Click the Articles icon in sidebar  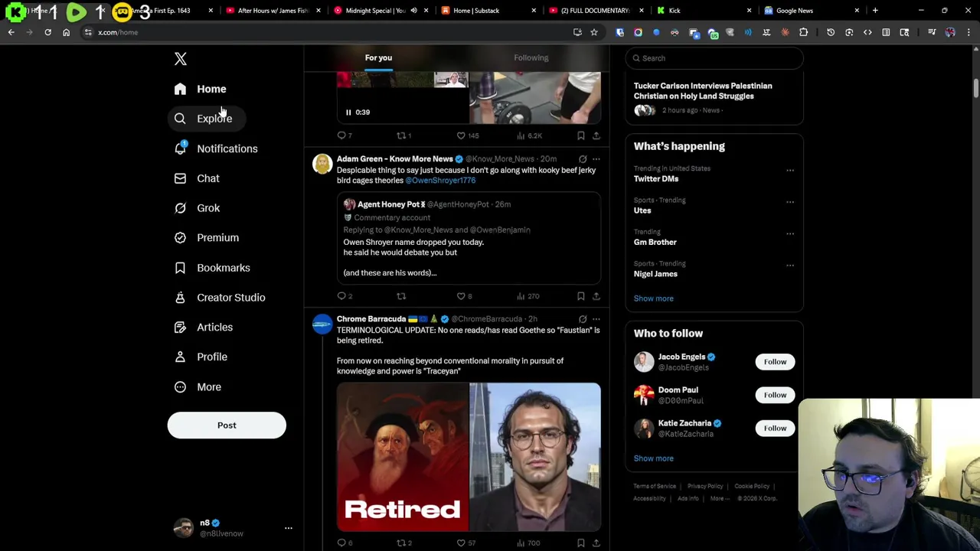[x=180, y=328]
